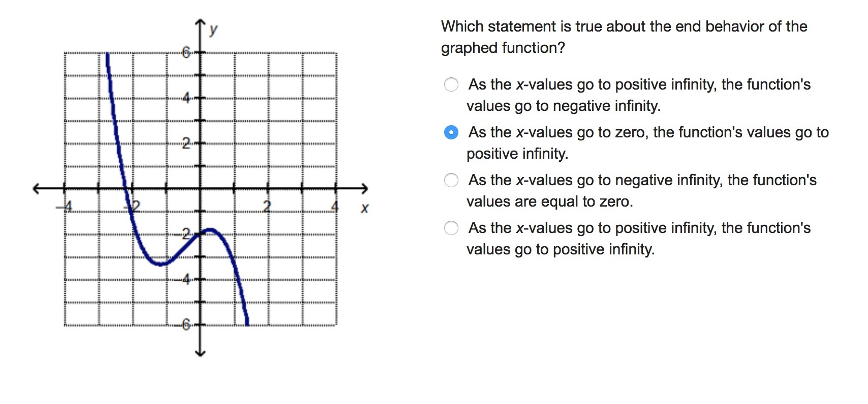This screenshot has width=868, height=404.
Task: Click the curve's local minimum point
Action: click(161, 264)
